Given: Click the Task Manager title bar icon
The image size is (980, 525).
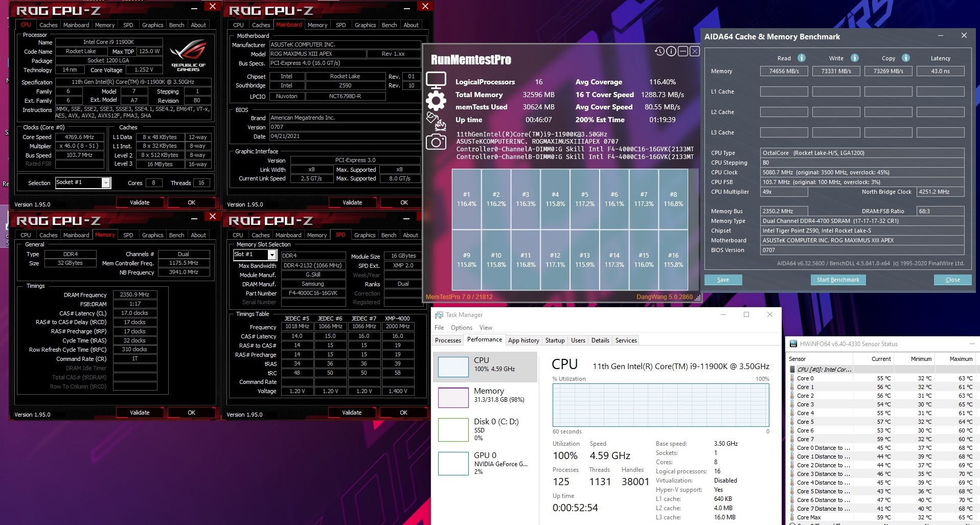Looking at the screenshot, I should (x=439, y=314).
